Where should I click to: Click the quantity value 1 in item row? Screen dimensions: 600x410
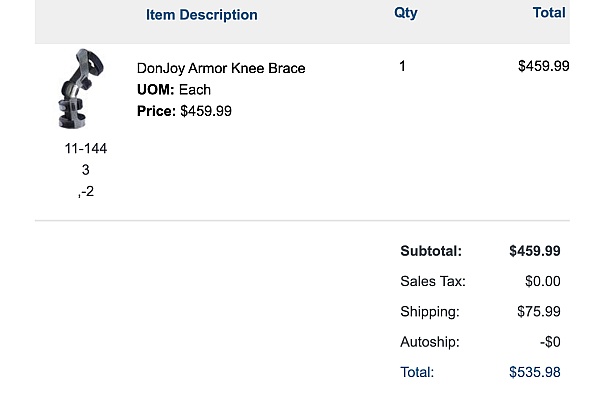click(x=402, y=67)
